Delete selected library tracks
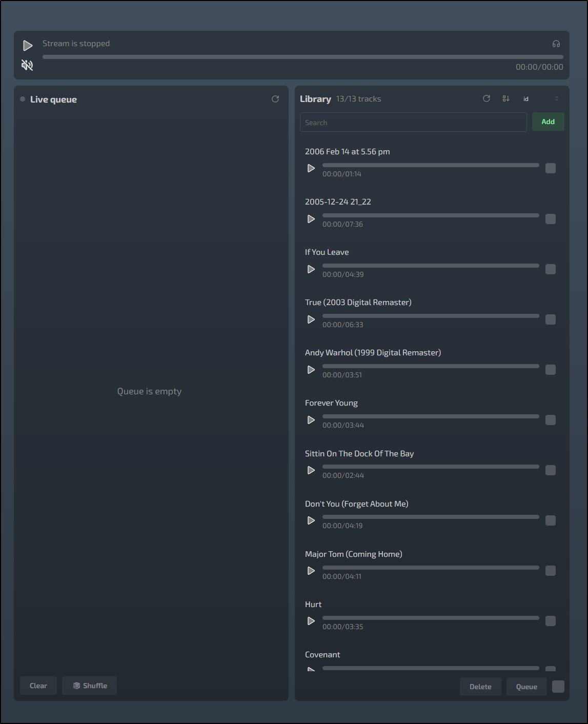 point(480,687)
